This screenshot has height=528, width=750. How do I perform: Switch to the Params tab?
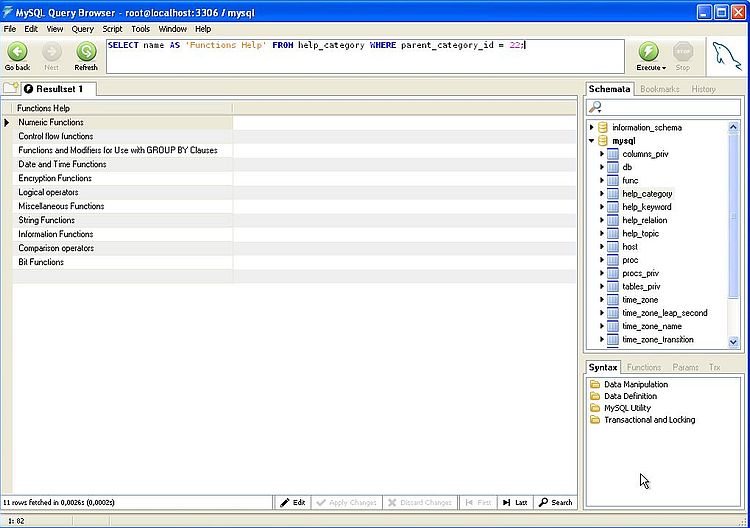(x=685, y=367)
